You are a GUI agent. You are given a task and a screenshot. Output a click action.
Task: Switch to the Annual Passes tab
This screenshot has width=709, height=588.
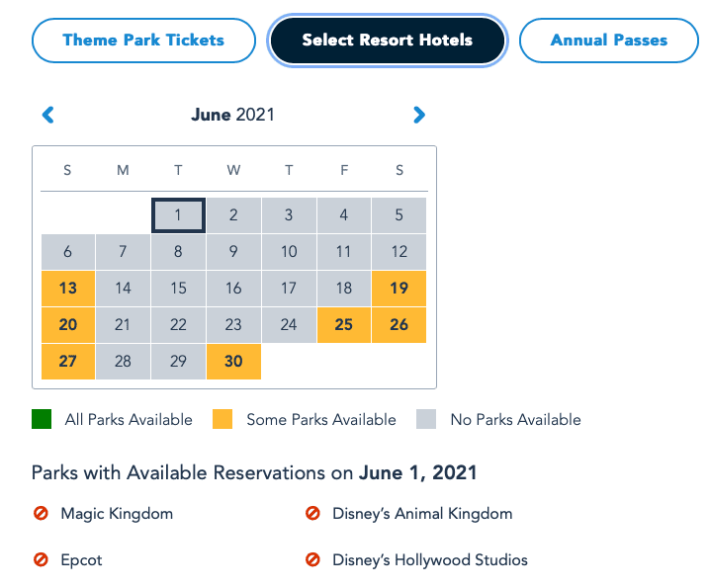pyautogui.click(x=608, y=41)
